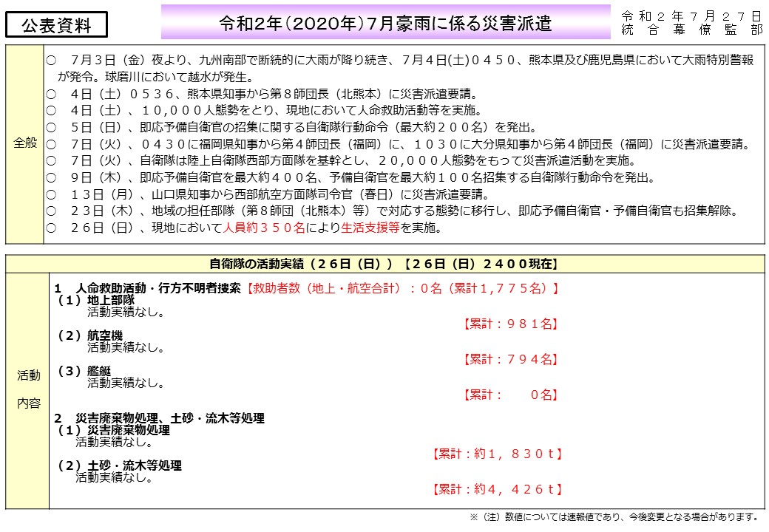Click the footnote ※(注)数値については速報値
Screen dimensions: 769x532
tap(614, 516)
